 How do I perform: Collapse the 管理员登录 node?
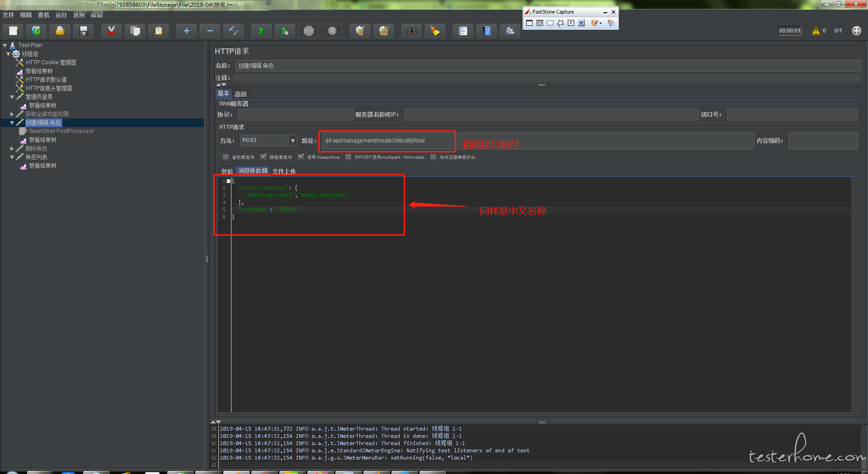click(12, 97)
